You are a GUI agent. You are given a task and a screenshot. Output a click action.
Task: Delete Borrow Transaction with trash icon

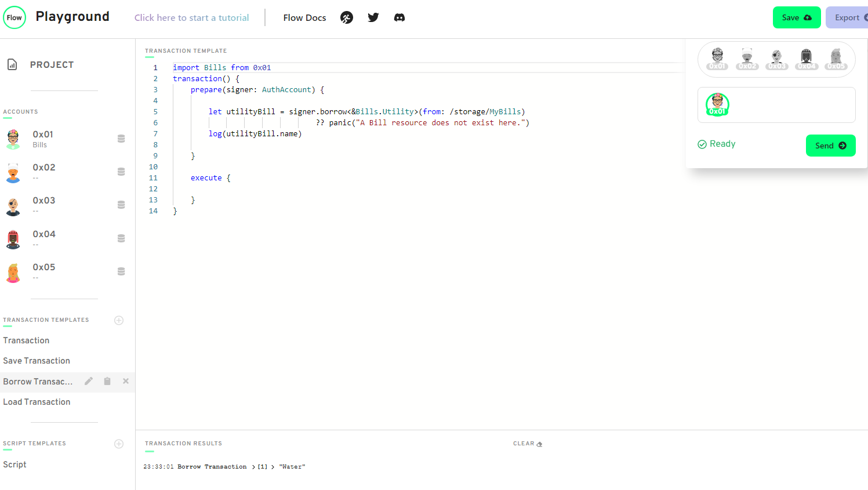tap(107, 381)
